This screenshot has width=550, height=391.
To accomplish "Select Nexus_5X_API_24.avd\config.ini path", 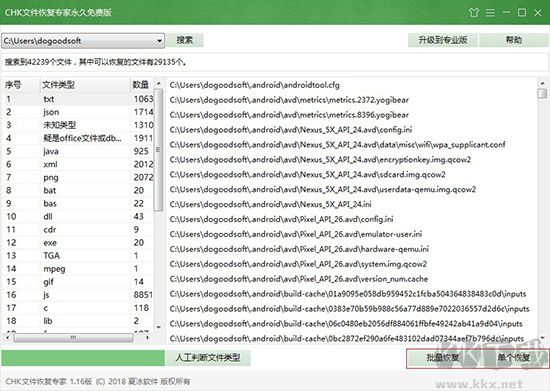I will [x=291, y=130].
